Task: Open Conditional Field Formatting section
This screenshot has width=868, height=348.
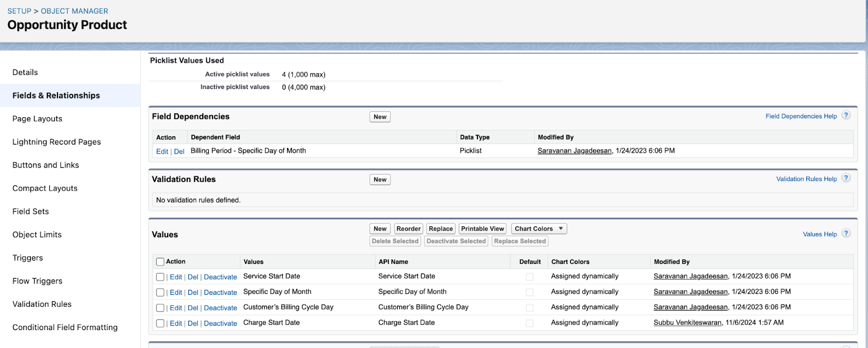Action: tap(65, 327)
